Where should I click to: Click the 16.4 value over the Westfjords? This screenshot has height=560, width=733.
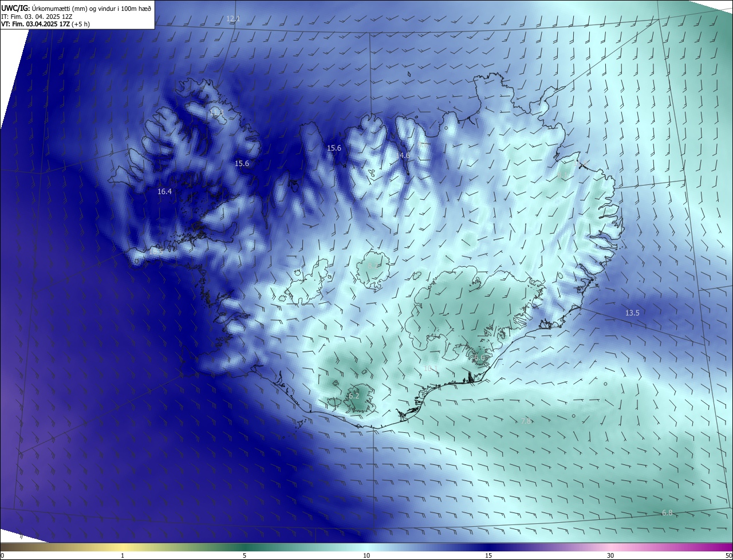click(164, 192)
